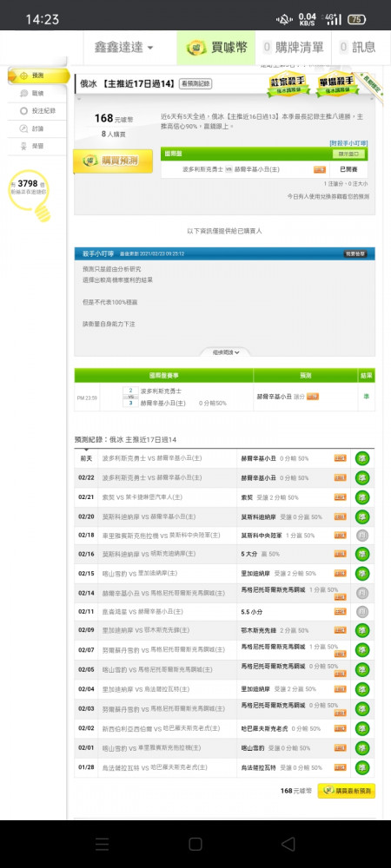The image size is (391, 868).
Task: Open the 購牌清單 tab
Action: (294, 48)
